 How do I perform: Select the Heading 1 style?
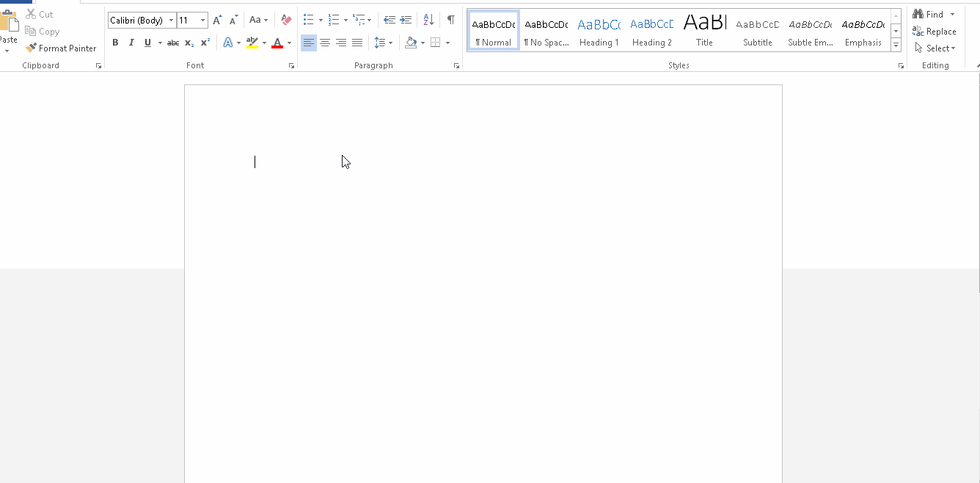pyautogui.click(x=599, y=31)
